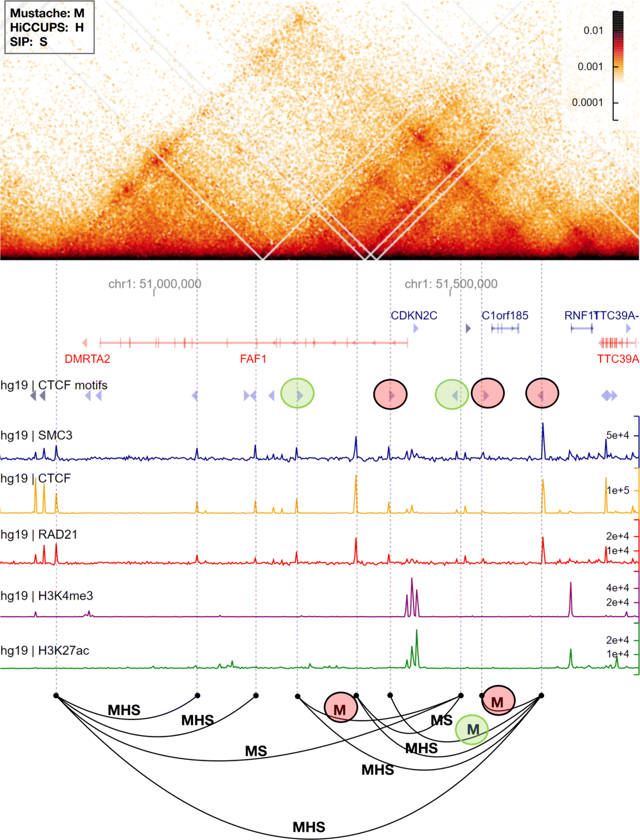Image resolution: width=640 pixels, height=840 pixels.
Task: Click the 'chr1: 51,000,000' coordinate label
Action: pos(155,284)
